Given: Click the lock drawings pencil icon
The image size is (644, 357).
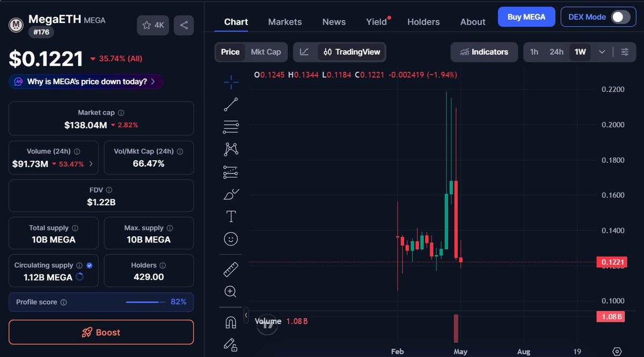Looking at the screenshot, I should tap(231, 345).
